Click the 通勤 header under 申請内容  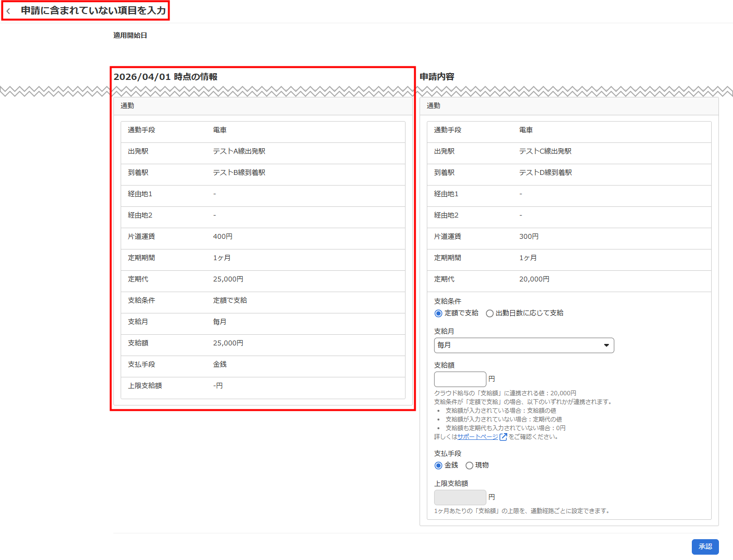(x=433, y=106)
